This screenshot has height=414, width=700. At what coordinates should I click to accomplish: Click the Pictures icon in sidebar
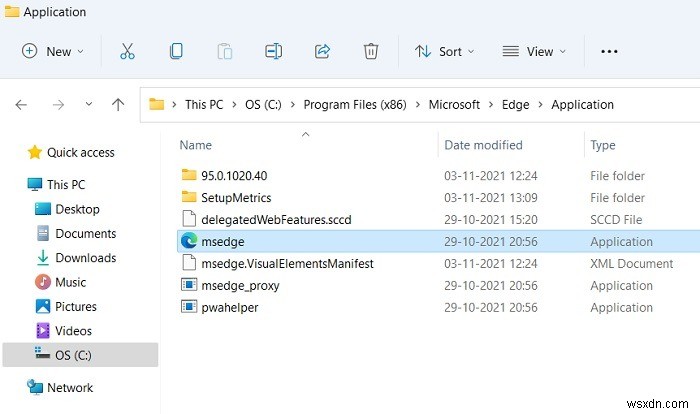(43, 306)
